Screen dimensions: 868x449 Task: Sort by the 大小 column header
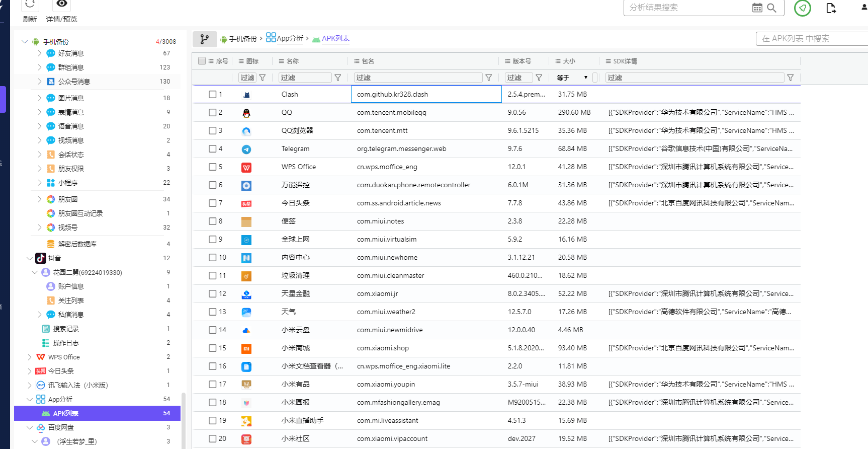569,61
